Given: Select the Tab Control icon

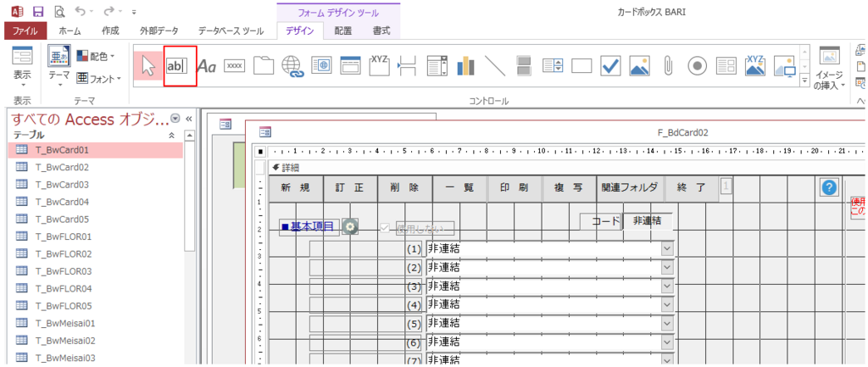Looking at the screenshot, I should click(264, 66).
